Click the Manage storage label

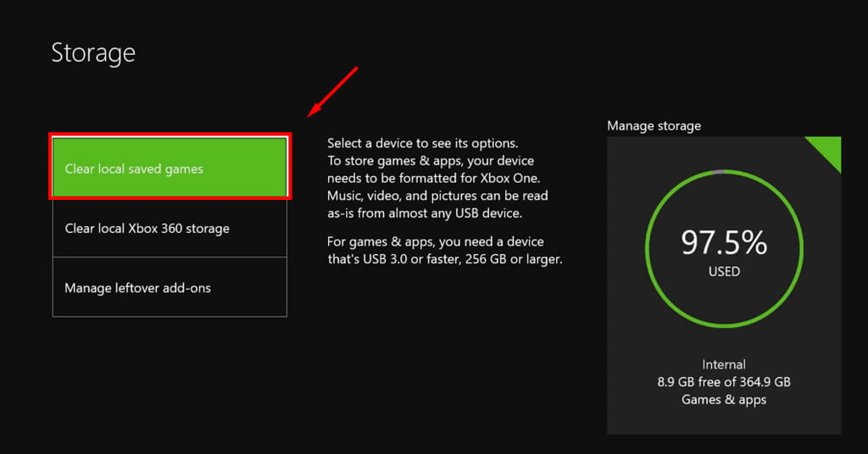(x=654, y=125)
